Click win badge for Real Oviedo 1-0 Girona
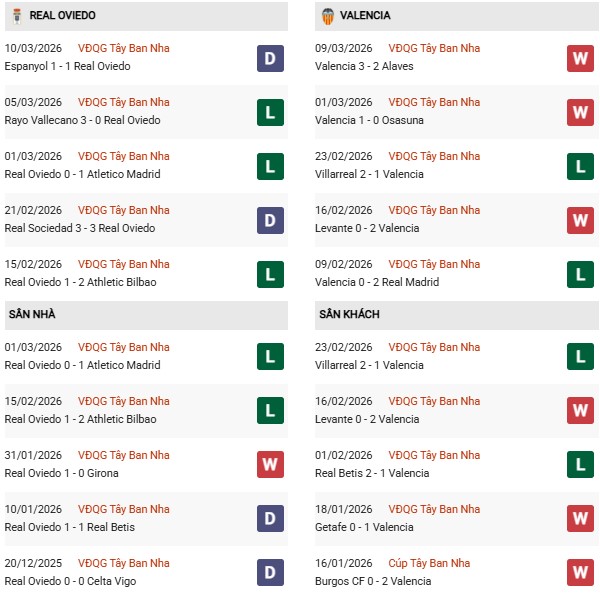The height and width of the screenshot is (594, 600). coord(270,465)
